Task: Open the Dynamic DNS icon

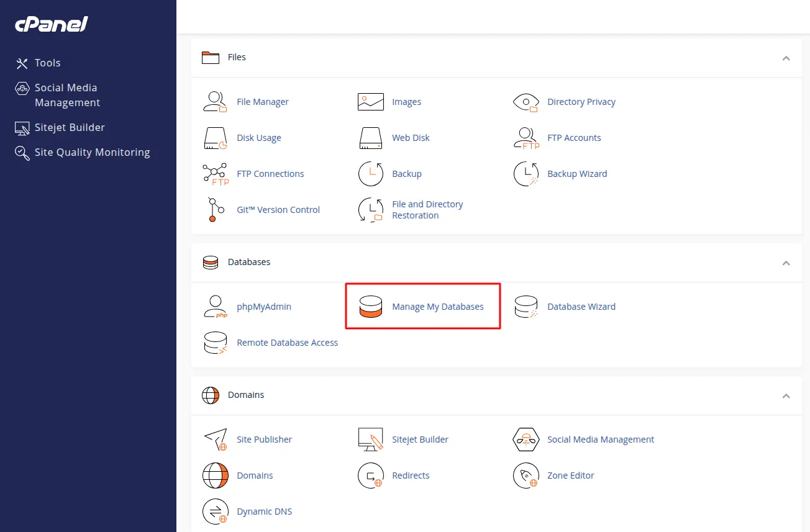Action: pos(215,512)
